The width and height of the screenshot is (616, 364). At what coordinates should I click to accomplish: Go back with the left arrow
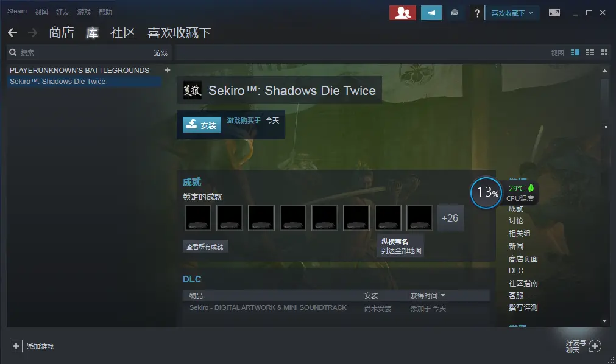[13, 33]
